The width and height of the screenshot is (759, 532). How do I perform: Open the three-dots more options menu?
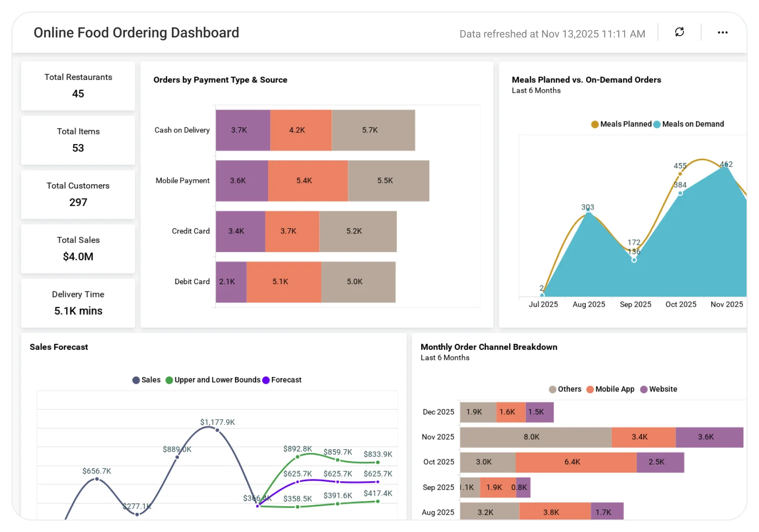coord(722,33)
